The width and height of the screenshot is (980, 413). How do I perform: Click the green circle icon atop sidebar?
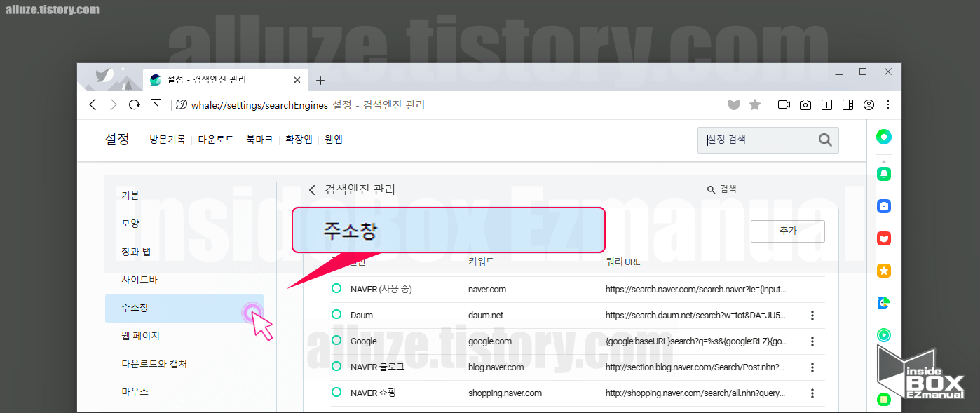[x=884, y=137]
